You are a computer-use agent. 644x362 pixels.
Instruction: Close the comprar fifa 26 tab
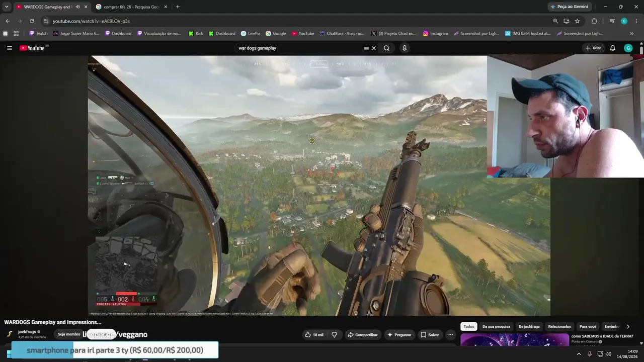(x=166, y=7)
